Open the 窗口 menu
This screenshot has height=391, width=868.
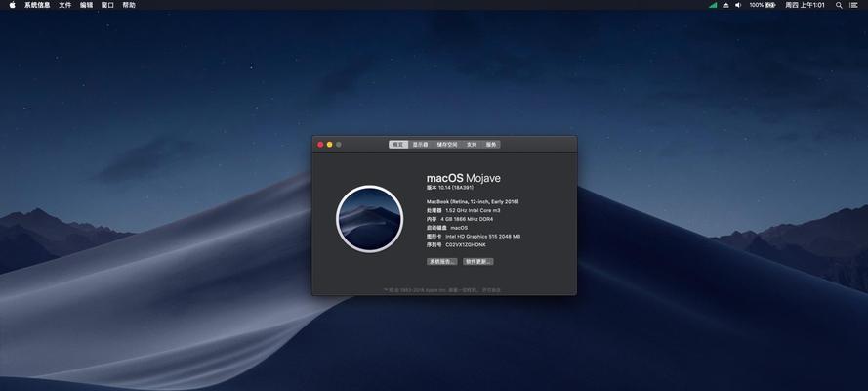tap(108, 5)
